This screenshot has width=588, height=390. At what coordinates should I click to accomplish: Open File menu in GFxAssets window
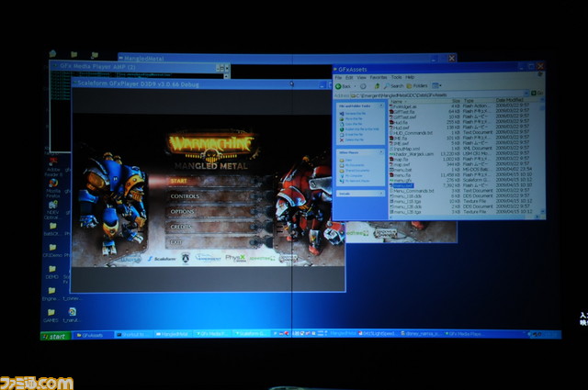click(338, 77)
